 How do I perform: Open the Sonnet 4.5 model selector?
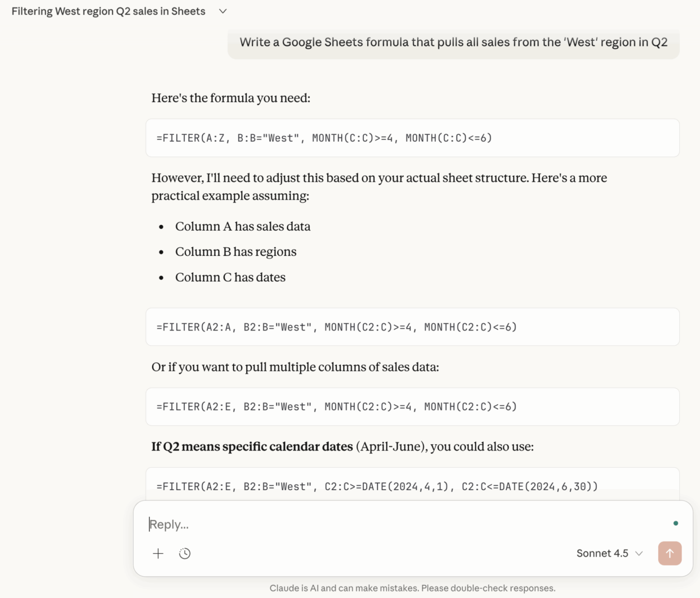pyautogui.click(x=609, y=553)
